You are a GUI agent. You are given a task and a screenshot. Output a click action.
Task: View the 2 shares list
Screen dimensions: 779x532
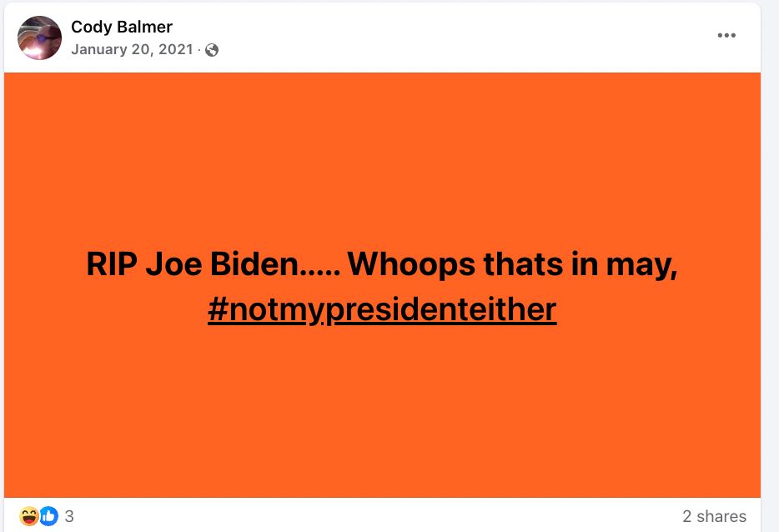pyautogui.click(x=714, y=516)
